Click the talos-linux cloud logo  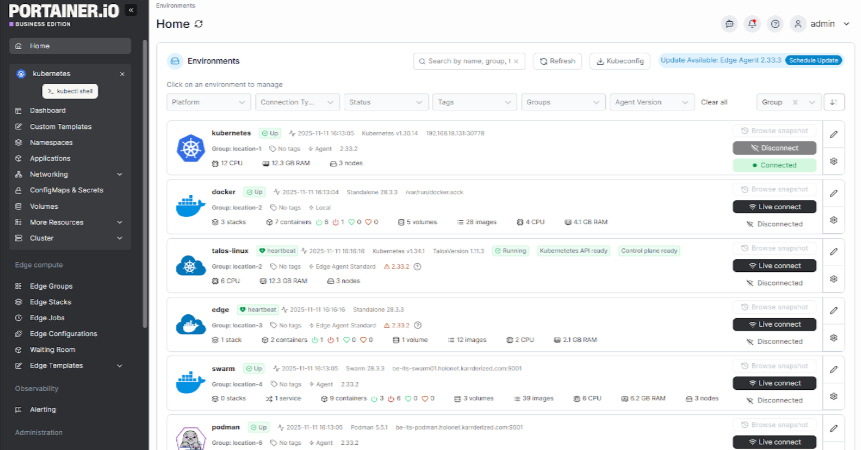pos(191,266)
